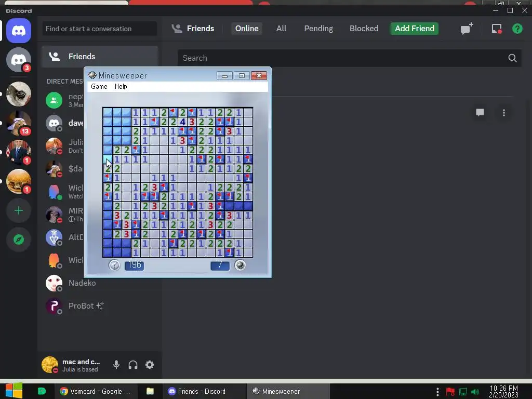
Task: Open User Settings gear icon
Action: [150, 365]
